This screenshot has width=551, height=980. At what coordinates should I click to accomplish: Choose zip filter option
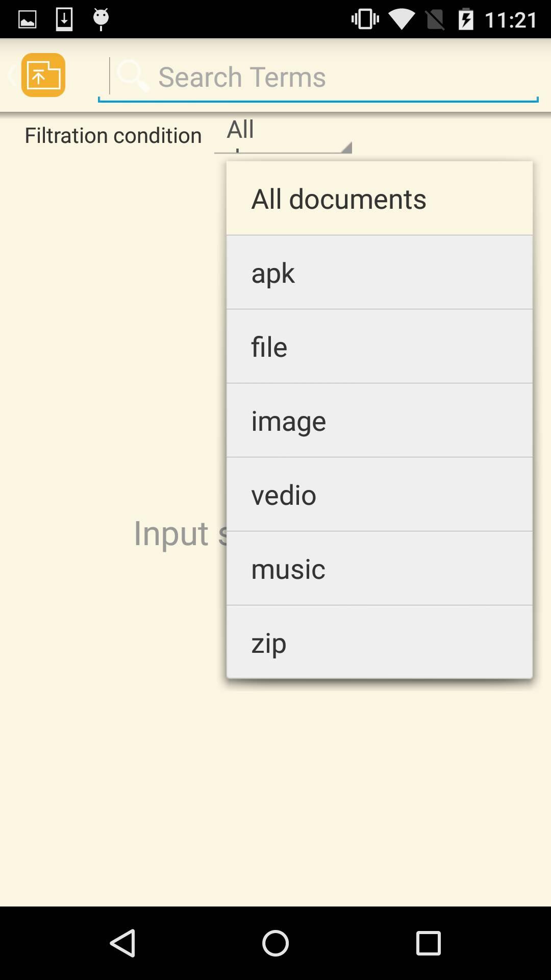pyautogui.click(x=380, y=642)
